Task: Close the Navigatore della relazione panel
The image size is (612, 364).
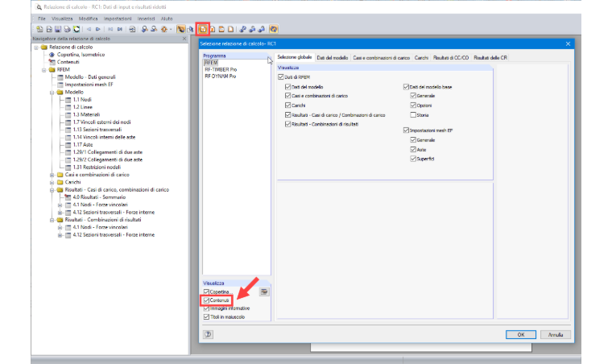Action: click(184, 39)
